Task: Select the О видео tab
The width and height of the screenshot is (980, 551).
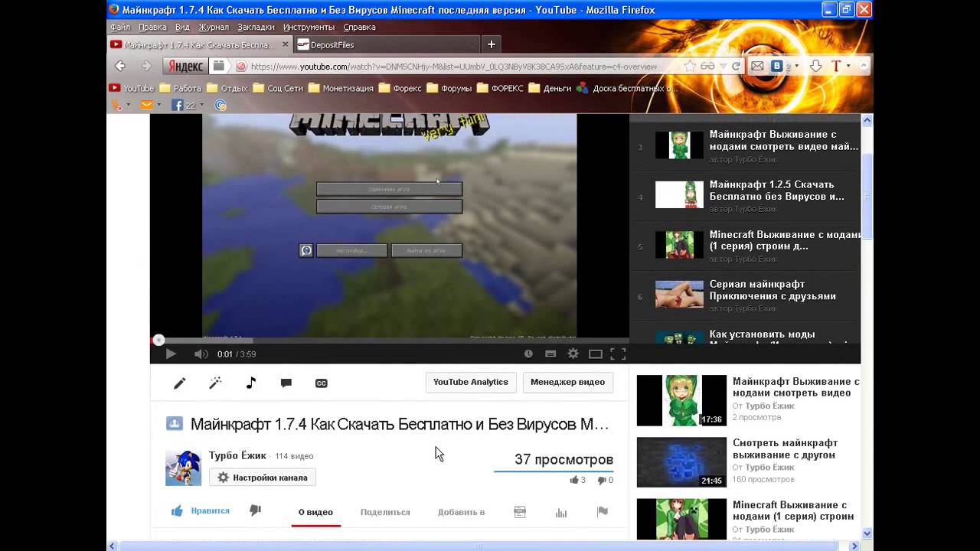Action: pos(315,512)
